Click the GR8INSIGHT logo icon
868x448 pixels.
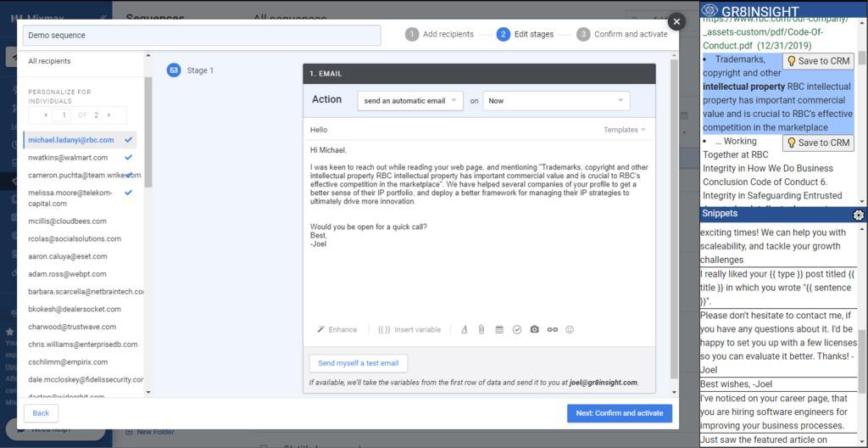coord(709,10)
